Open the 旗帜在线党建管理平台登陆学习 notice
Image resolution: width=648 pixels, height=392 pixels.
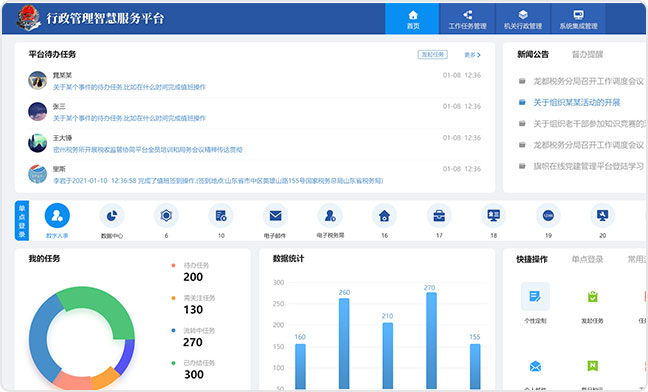[x=588, y=166]
